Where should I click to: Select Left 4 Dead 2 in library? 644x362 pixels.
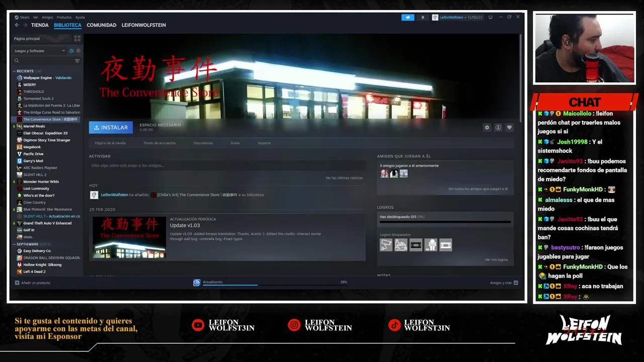[x=34, y=271]
